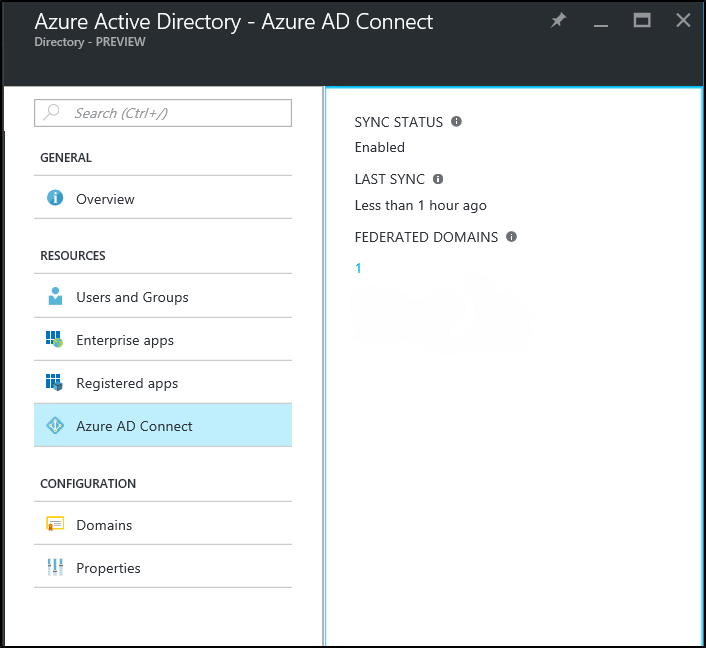Click the Enterprise apps grid icon
706x648 pixels.
click(x=54, y=339)
